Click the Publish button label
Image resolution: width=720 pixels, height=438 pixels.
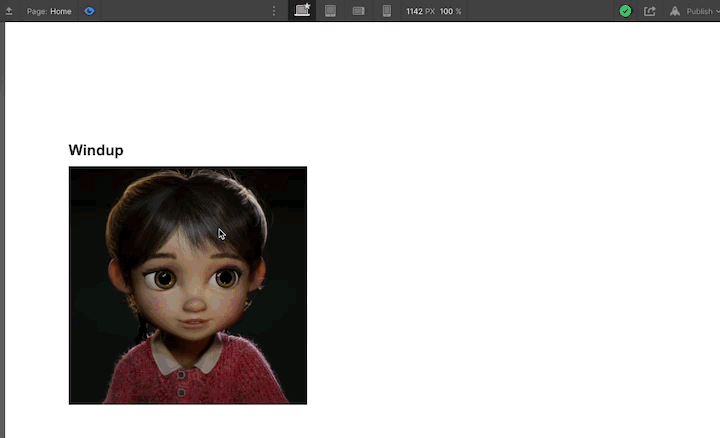(698, 11)
